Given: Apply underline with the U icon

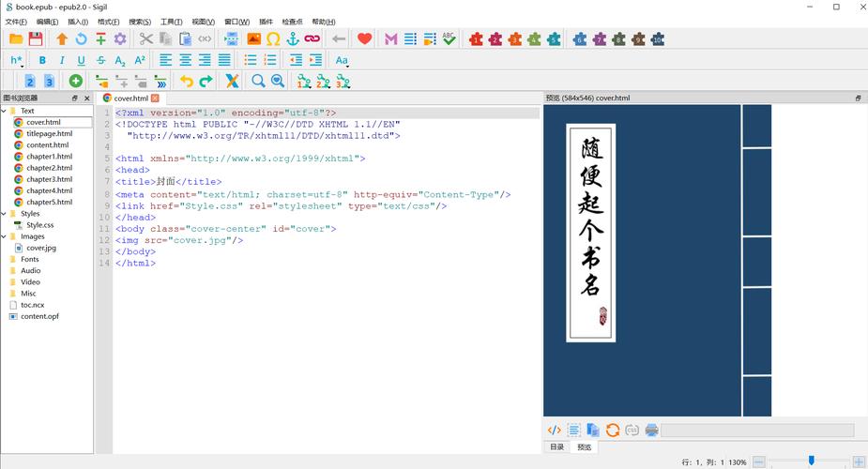Looking at the screenshot, I should click(x=82, y=60).
